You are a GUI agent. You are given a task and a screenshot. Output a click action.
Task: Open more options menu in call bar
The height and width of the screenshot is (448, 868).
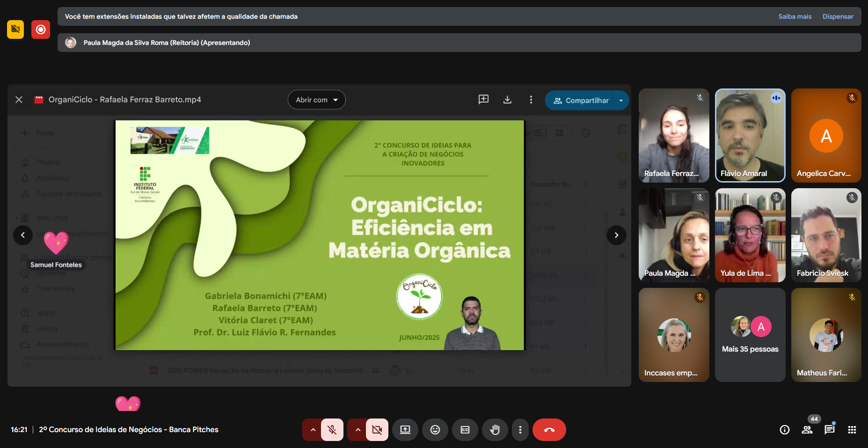(520, 430)
